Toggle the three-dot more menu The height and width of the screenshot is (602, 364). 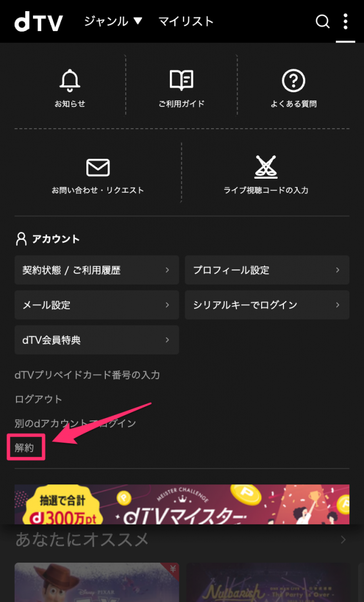coord(345,22)
